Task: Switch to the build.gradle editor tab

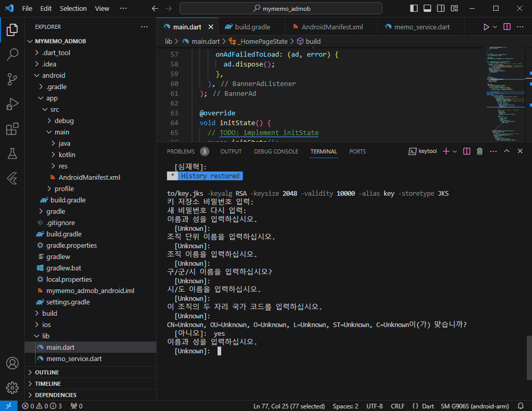Action: (x=252, y=27)
